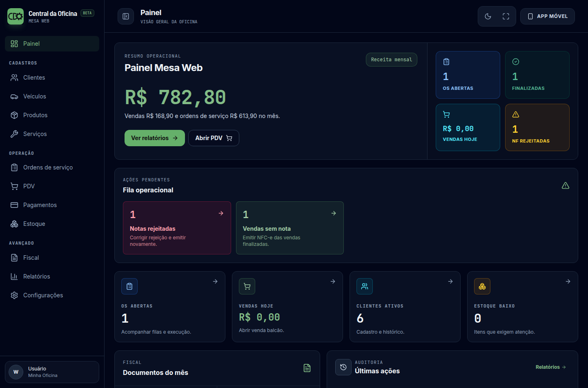Open the OS Abertas summary tile
The width and height of the screenshot is (588, 388).
(468, 75)
